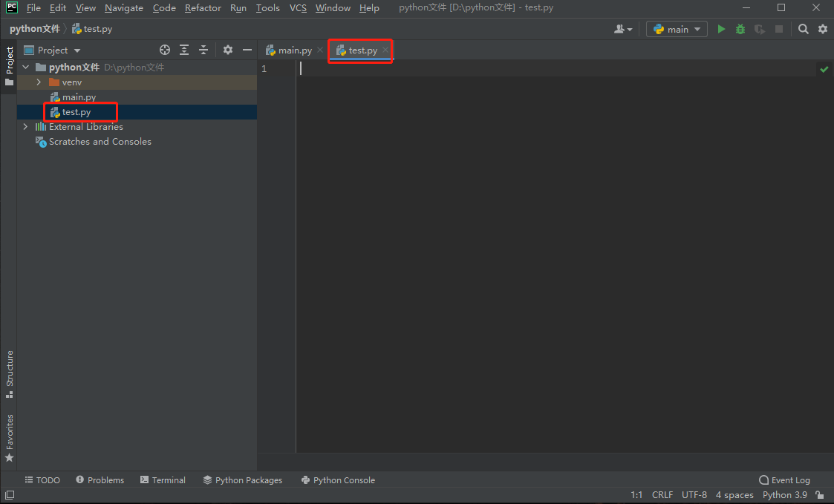Screen dimensions: 834x504
Task: Click python文件 in the breadcrumb bar
Action: [35, 29]
